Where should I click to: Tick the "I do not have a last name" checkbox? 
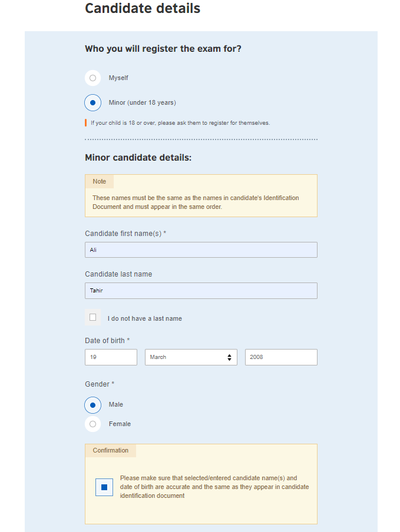(x=92, y=318)
